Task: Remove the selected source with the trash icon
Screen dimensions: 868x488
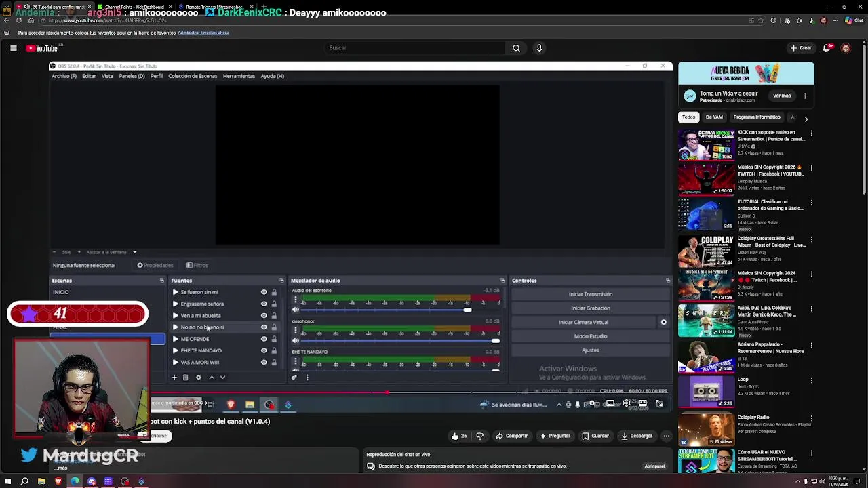Action: 185,378
